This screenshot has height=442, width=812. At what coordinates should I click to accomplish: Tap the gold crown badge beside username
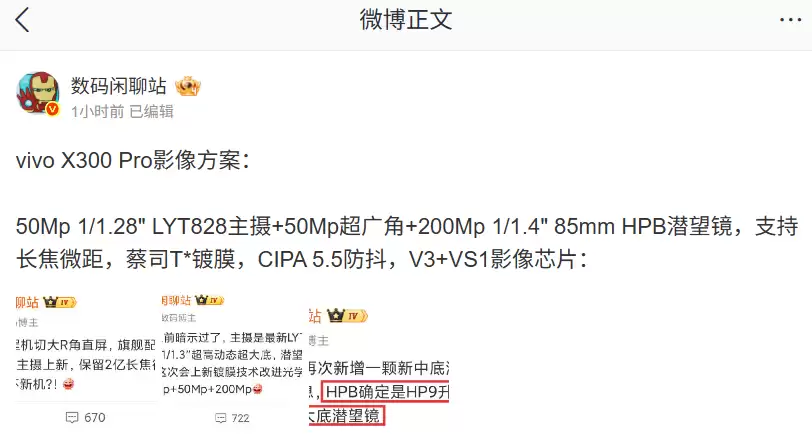[187, 86]
